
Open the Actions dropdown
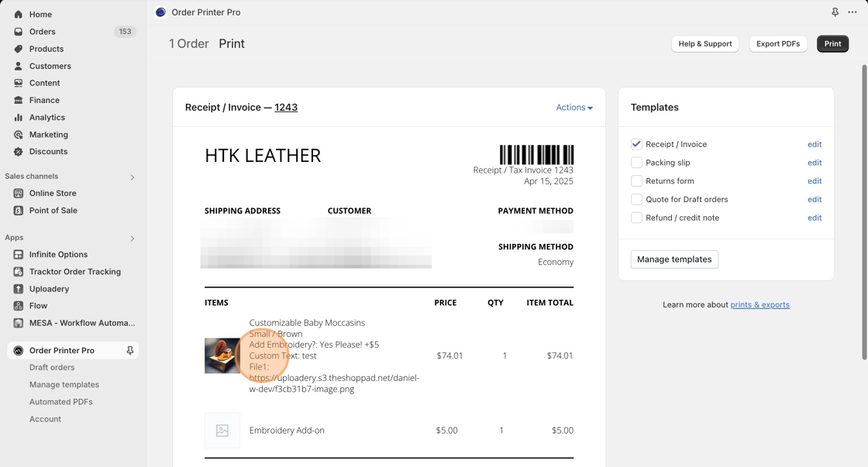pos(574,108)
